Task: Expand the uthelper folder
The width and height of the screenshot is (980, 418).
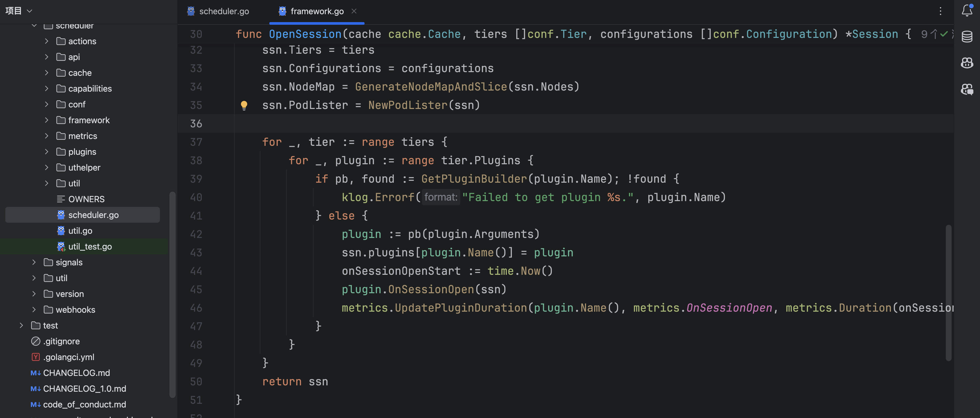Action: coord(47,167)
